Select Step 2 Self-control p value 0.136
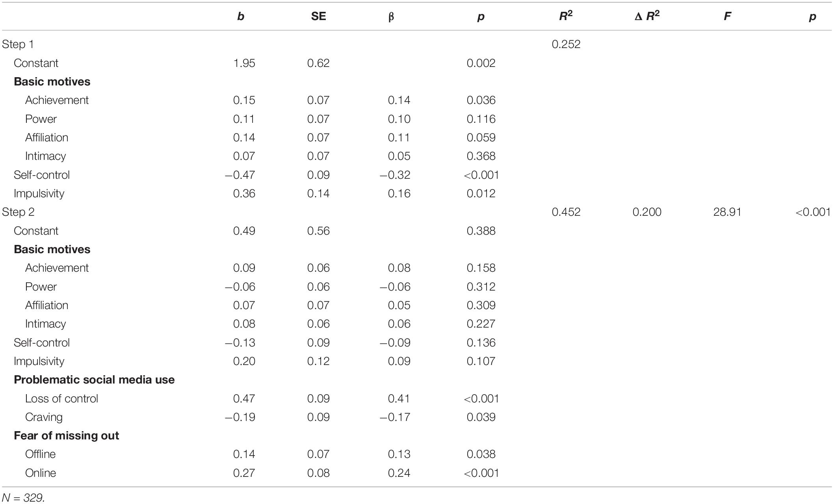 [x=481, y=343]
